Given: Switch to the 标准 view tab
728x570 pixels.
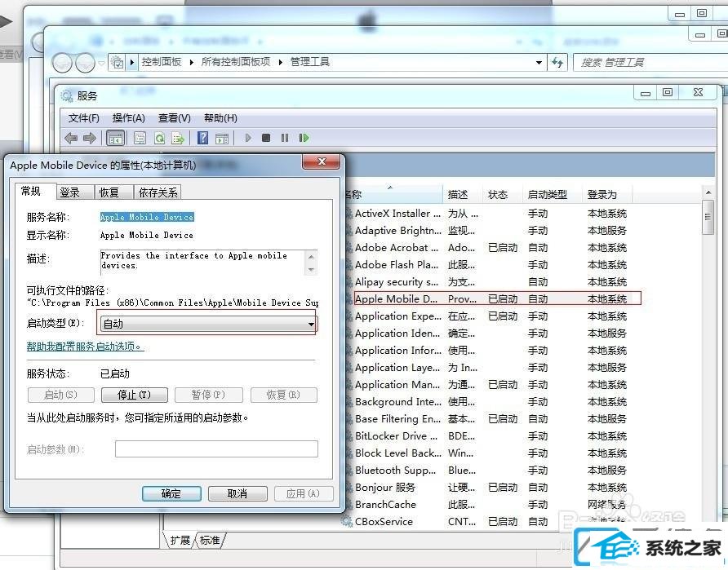Looking at the screenshot, I should click(x=210, y=541).
